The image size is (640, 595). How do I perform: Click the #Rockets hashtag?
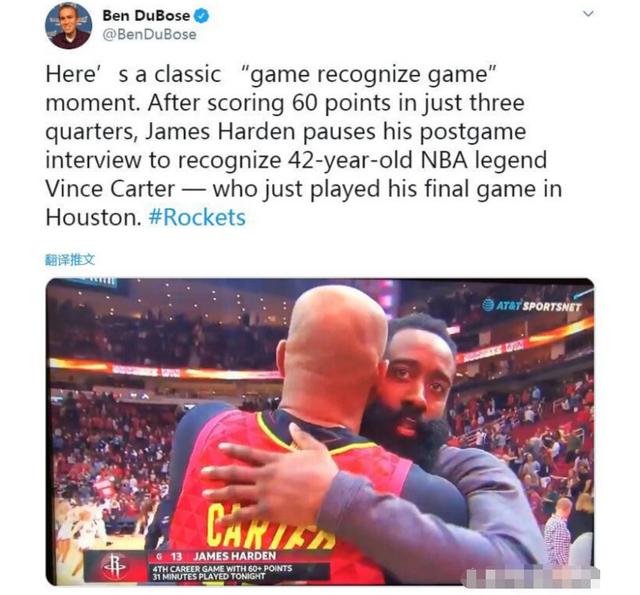[x=198, y=218]
